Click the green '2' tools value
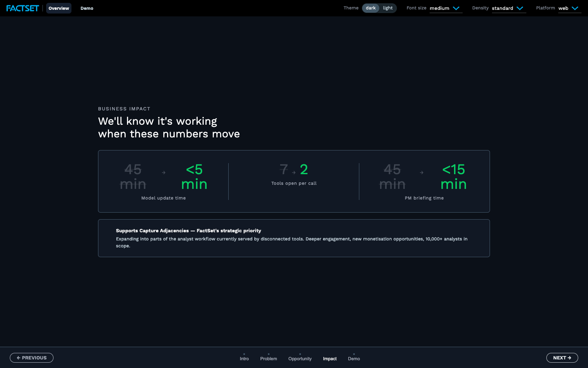The width and height of the screenshot is (588, 368). click(304, 169)
